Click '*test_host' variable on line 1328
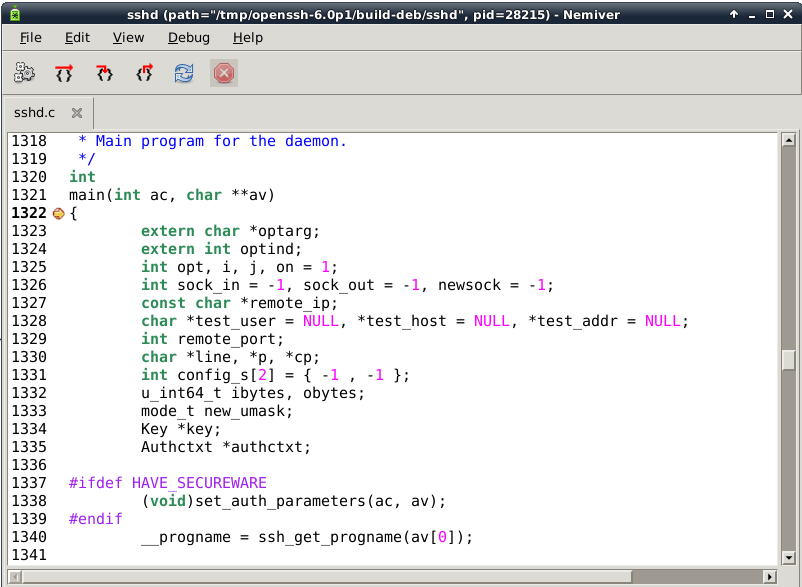 point(402,321)
